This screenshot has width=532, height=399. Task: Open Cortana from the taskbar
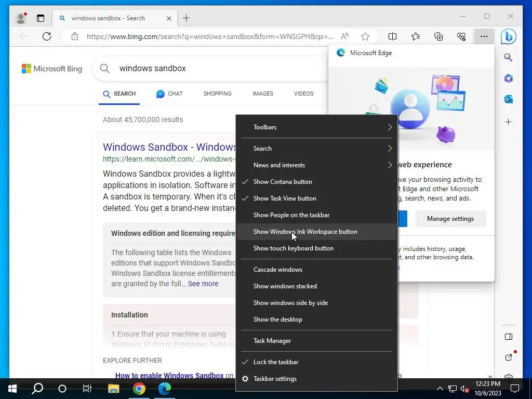click(x=62, y=389)
